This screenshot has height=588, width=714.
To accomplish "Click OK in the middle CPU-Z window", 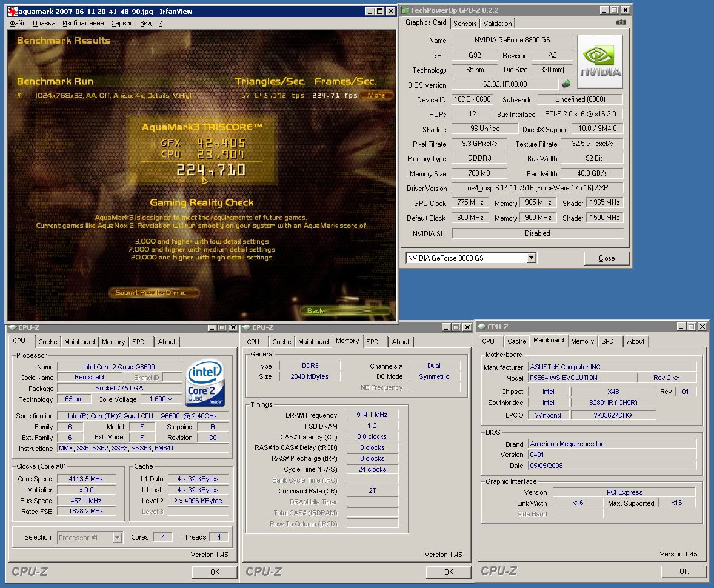I will (x=449, y=572).
